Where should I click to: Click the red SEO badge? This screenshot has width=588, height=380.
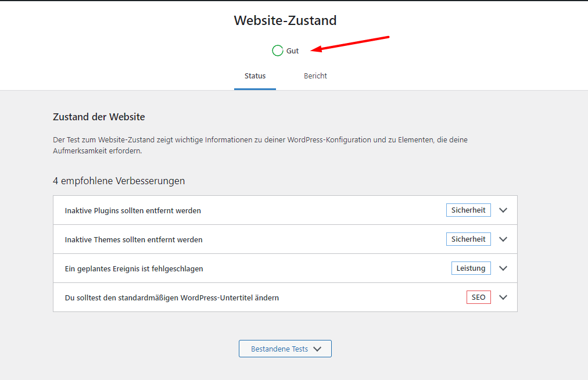click(479, 297)
